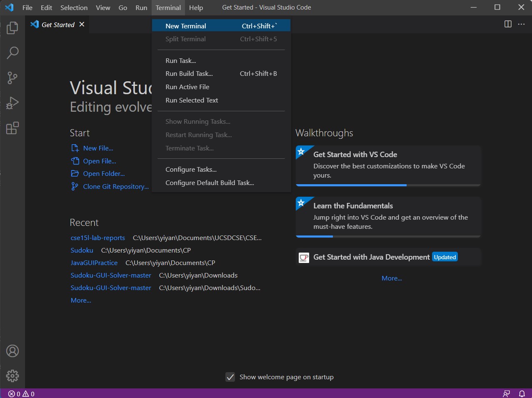Uncheck Show welcome page on startup
This screenshot has width=532, height=398.
click(x=230, y=377)
